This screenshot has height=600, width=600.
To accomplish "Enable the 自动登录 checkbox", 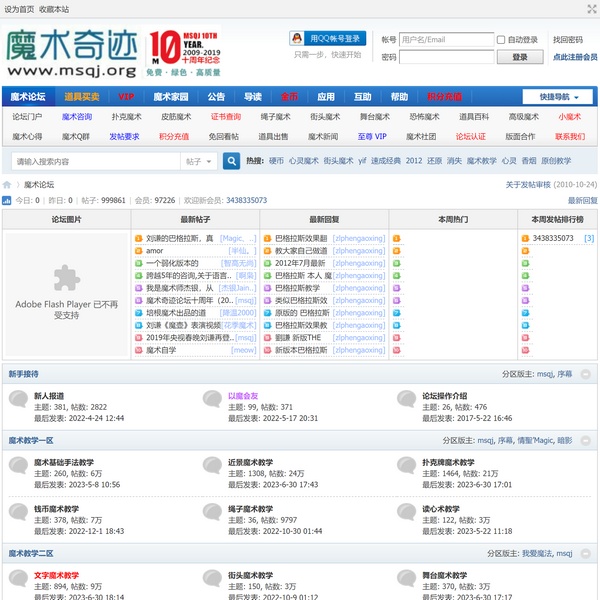I will click(x=502, y=40).
